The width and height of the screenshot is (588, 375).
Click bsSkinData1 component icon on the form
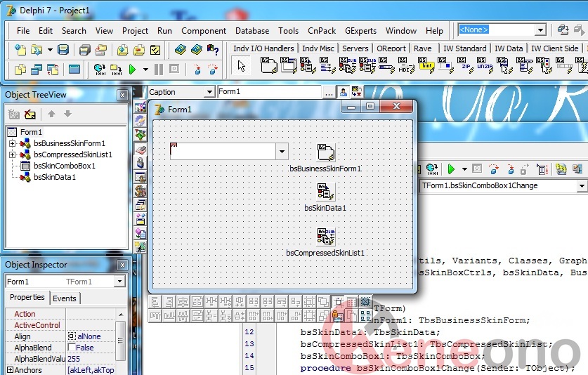(325, 191)
